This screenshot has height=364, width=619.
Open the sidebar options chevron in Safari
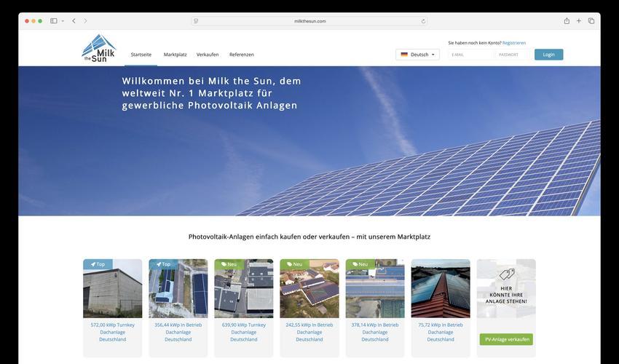click(x=63, y=21)
